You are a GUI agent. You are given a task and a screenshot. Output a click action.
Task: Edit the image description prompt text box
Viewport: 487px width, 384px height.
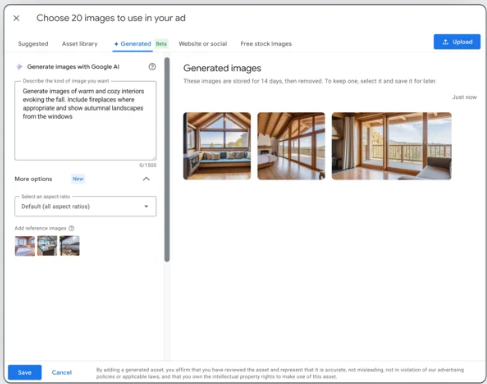point(85,121)
